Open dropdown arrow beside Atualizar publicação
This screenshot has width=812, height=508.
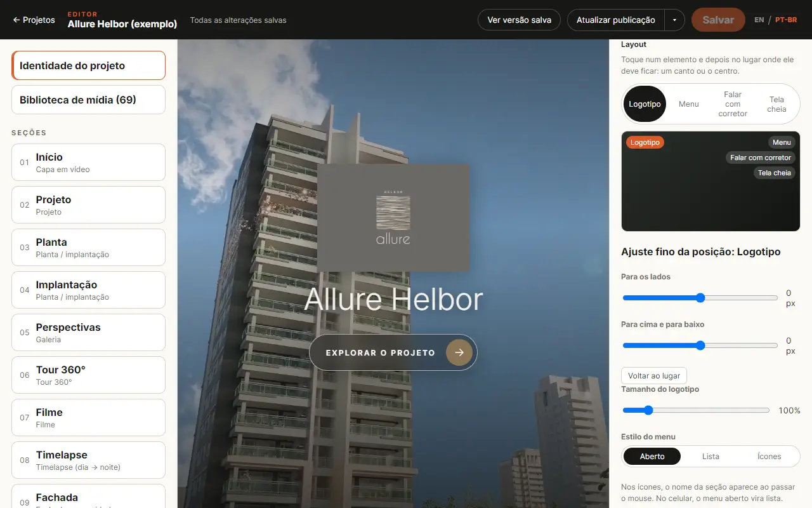(674, 20)
